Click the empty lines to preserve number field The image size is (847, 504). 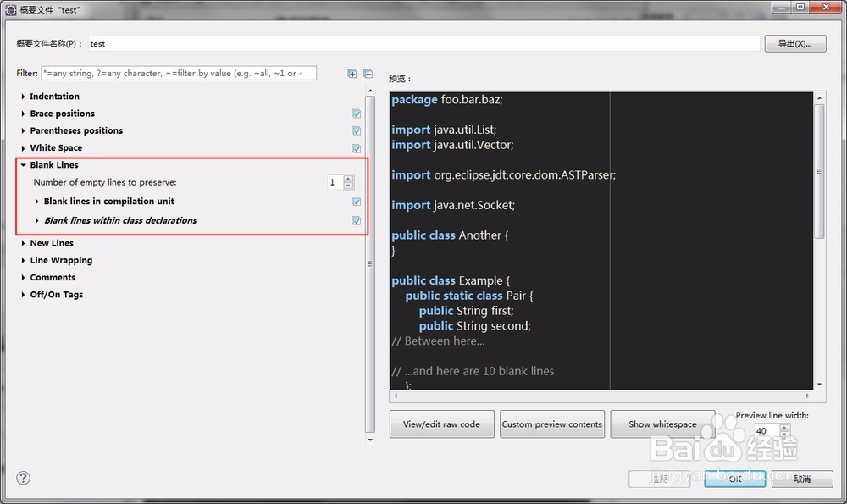click(x=335, y=182)
